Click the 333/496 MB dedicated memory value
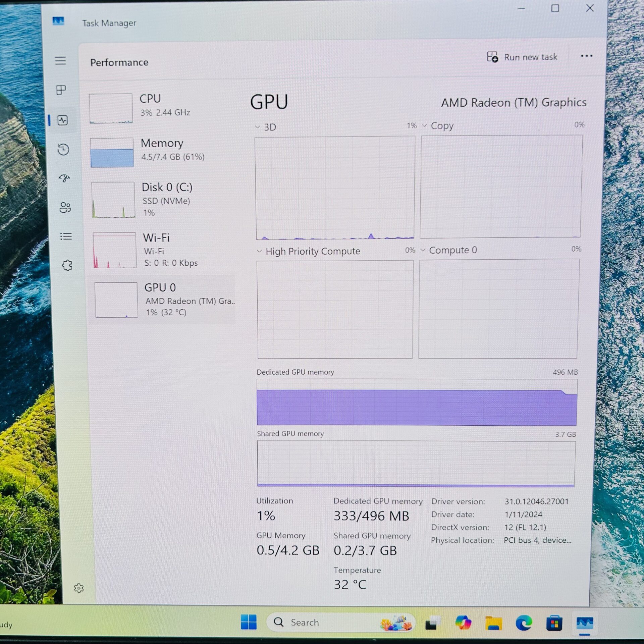Screen dimensions: 644x644 click(x=371, y=516)
